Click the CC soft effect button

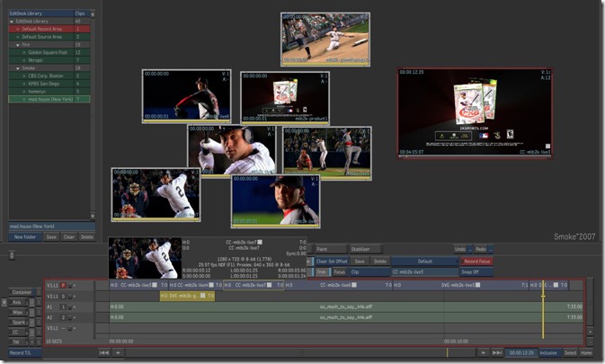click(x=16, y=332)
